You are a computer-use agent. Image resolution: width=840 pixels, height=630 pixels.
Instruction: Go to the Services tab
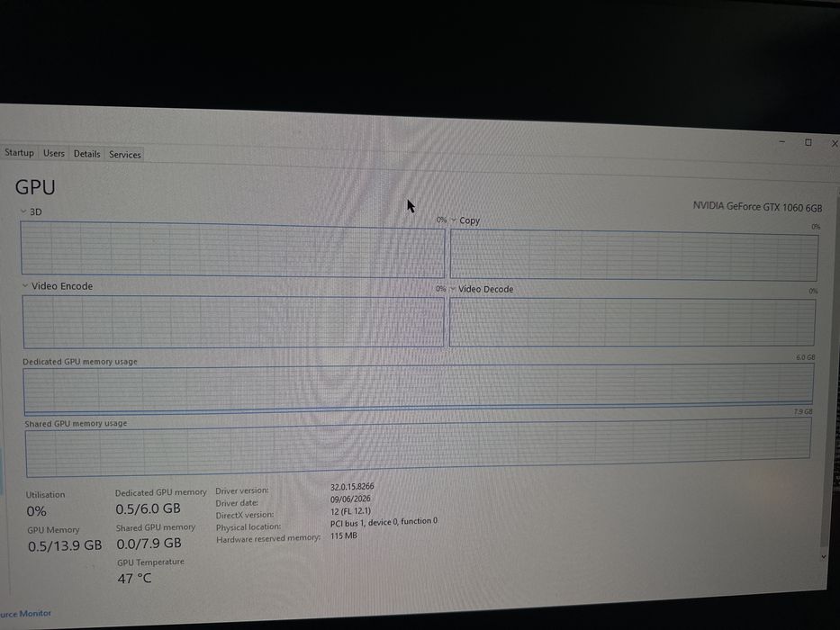coord(125,154)
